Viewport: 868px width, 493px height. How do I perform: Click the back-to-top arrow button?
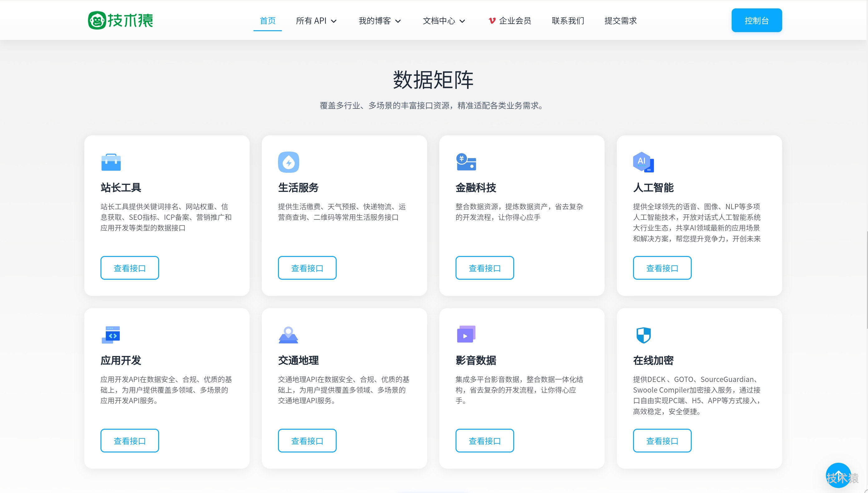click(838, 476)
